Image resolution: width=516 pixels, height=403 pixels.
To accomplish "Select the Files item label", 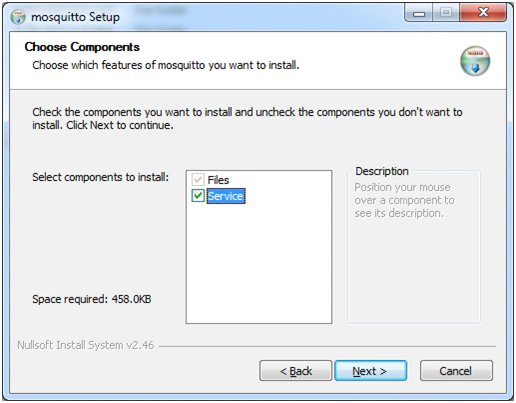I will pyautogui.click(x=218, y=180).
